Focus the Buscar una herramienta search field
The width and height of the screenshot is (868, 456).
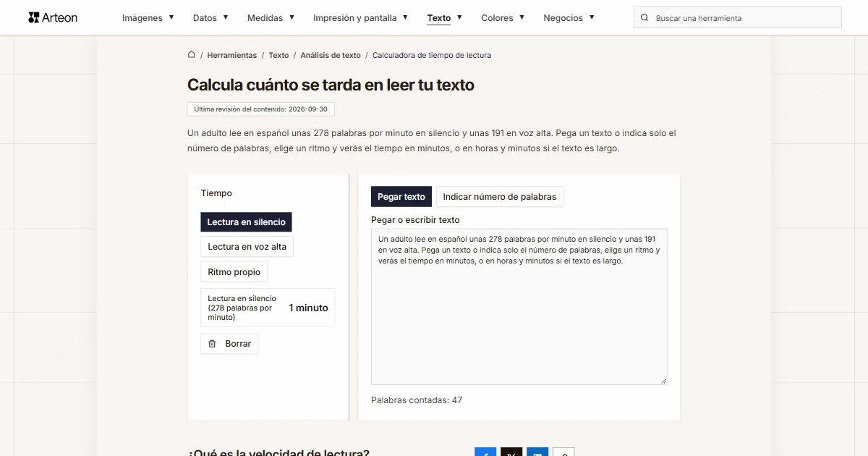point(738,17)
